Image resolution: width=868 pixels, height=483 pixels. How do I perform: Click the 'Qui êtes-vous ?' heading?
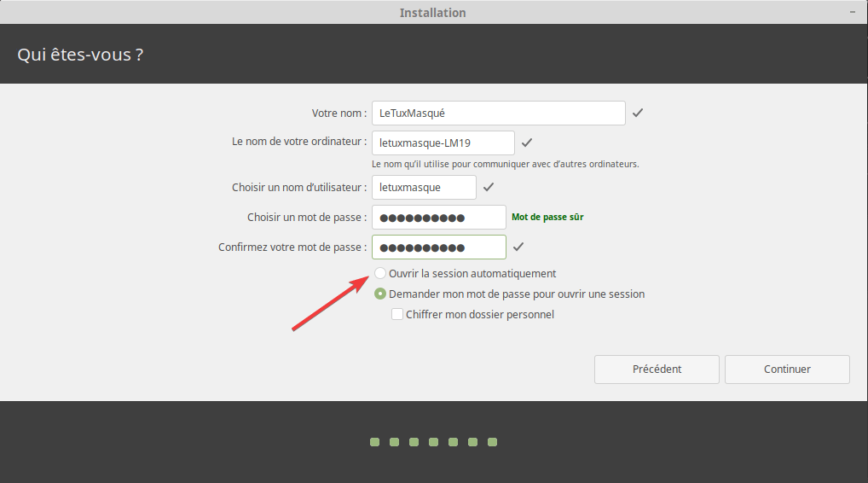[x=80, y=55]
